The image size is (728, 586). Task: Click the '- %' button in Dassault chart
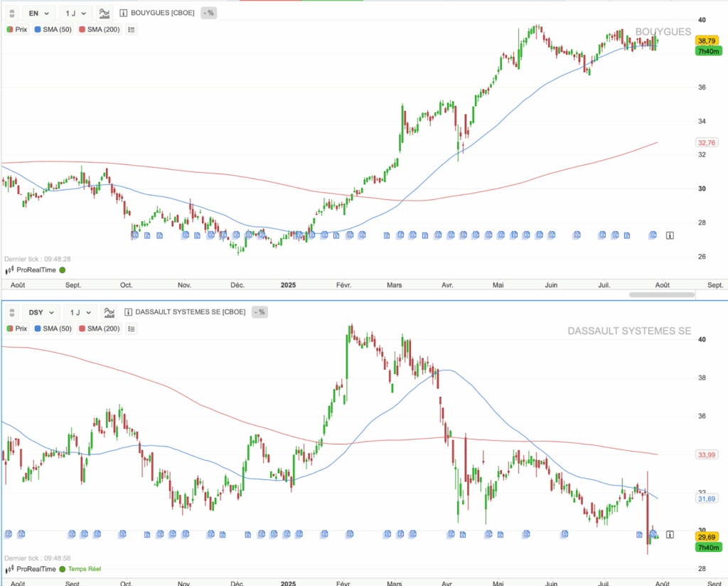(259, 311)
